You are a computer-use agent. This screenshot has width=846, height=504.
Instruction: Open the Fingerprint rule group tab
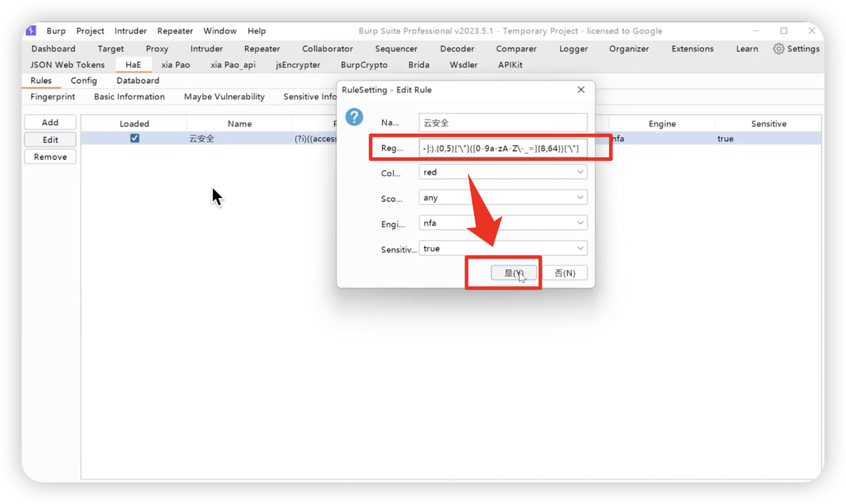point(52,97)
